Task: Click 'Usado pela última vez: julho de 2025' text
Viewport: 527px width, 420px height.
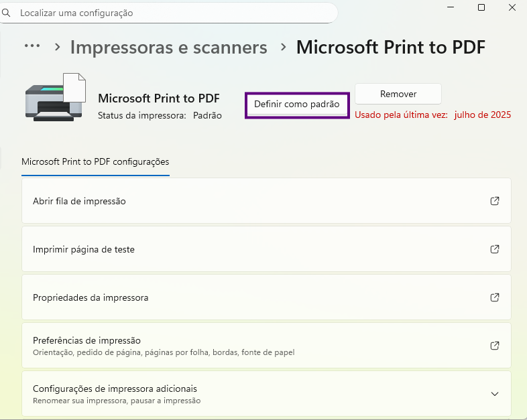Action: tap(433, 115)
